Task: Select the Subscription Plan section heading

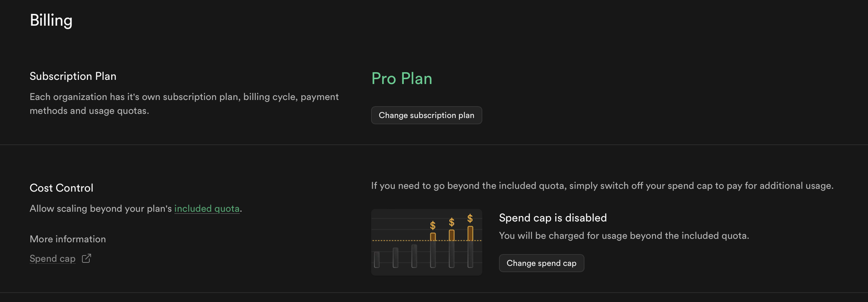Action: coord(73,76)
